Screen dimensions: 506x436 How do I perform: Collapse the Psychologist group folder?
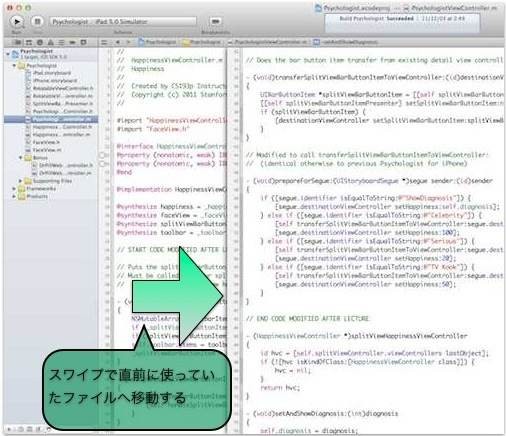14,66
